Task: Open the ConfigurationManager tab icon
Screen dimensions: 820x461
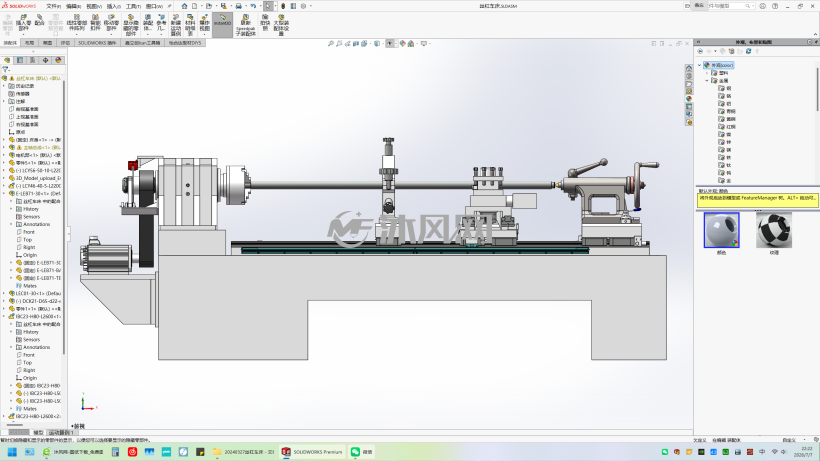Action: (x=32, y=60)
